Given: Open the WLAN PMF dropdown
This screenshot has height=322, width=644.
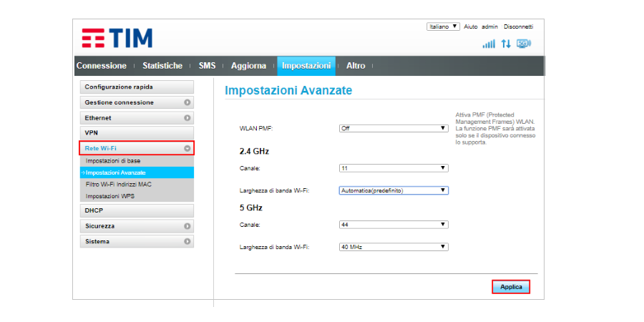Looking at the screenshot, I should pos(394,128).
